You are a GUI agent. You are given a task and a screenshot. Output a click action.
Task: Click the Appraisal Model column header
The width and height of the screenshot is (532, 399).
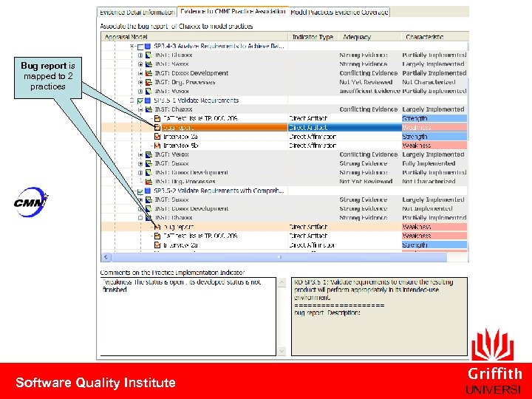(194, 37)
